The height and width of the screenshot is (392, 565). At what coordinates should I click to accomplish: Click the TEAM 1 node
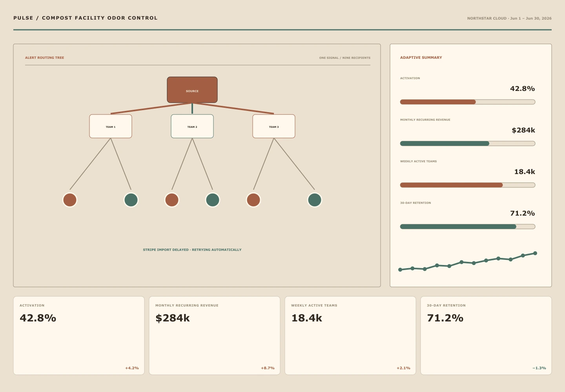point(111,126)
